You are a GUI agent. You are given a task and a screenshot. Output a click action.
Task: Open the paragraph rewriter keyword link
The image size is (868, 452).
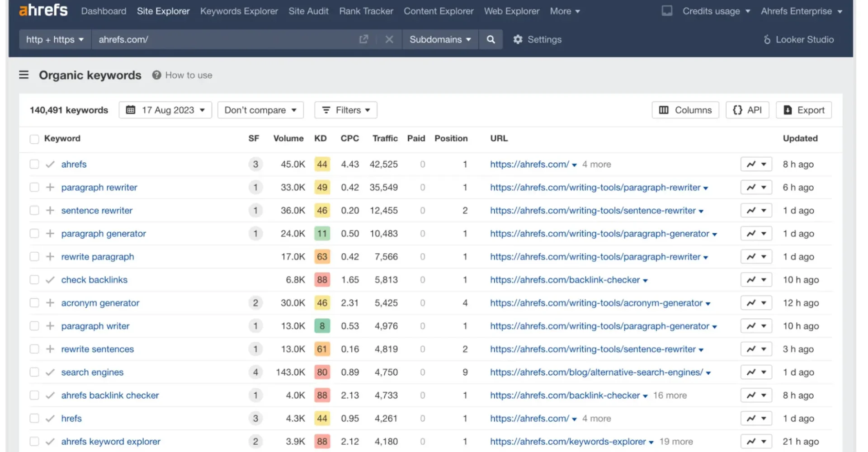coord(99,187)
